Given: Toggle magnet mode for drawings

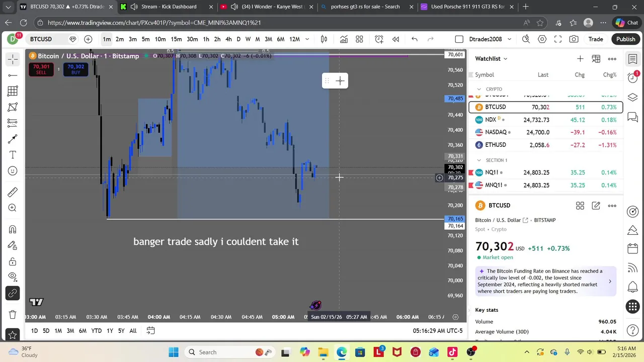Looking at the screenshot, I should [13, 229].
